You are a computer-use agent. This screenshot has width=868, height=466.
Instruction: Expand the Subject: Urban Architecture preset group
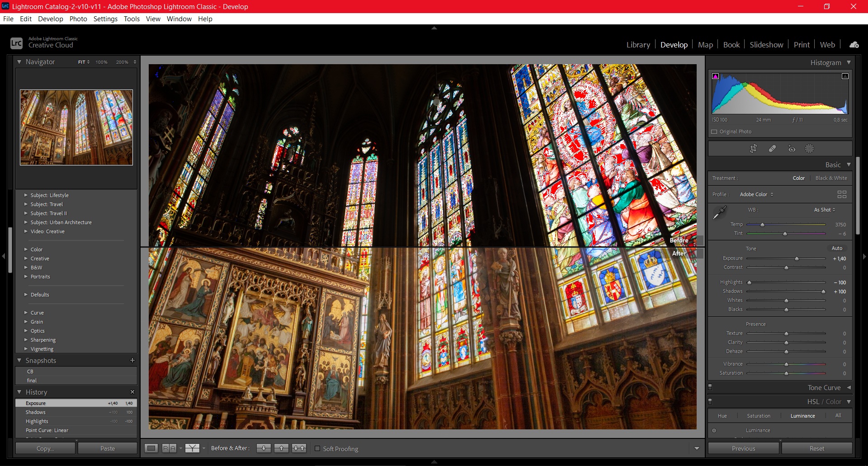tap(26, 222)
